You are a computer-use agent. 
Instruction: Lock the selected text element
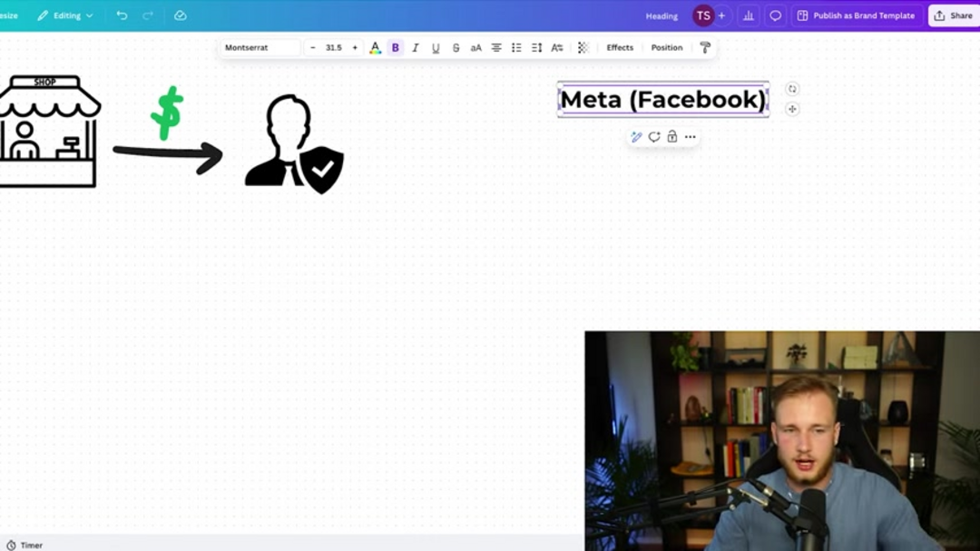(672, 137)
